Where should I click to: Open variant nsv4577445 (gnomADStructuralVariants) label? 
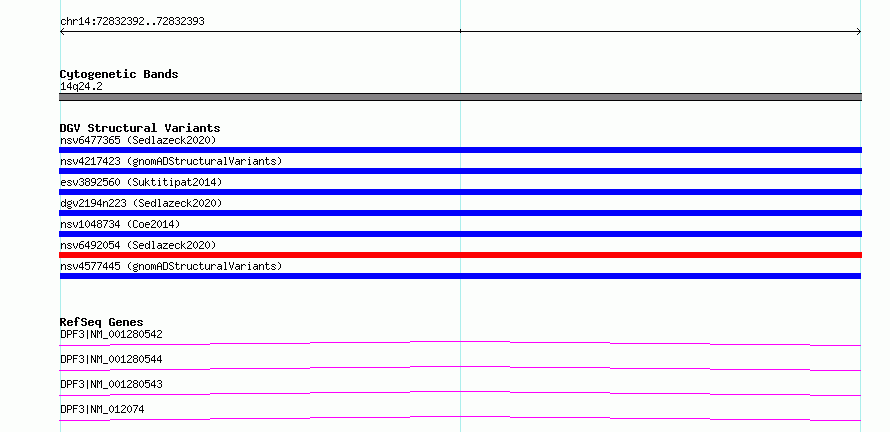(x=171, y=266)
